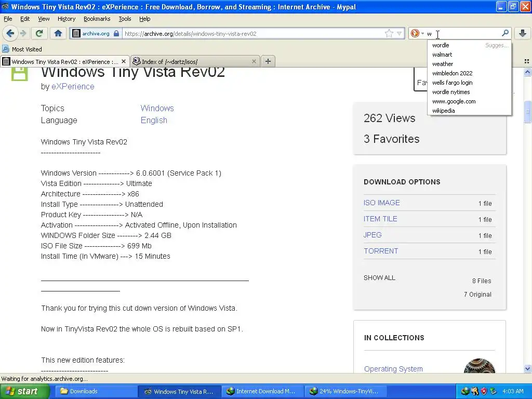
Task: Switch to Index of /~dartz/isos/ tab
Action: tap(195, 61)
